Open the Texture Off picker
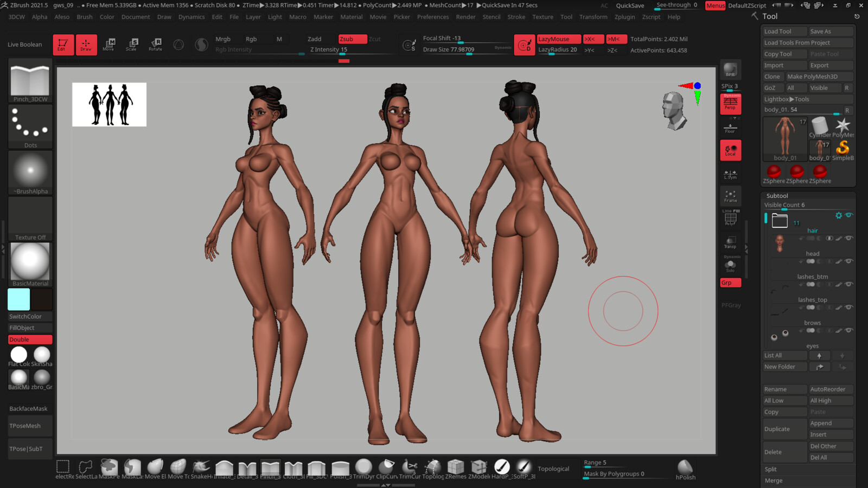The height and width of the screenshot is (488, 868). coord(30,219)
